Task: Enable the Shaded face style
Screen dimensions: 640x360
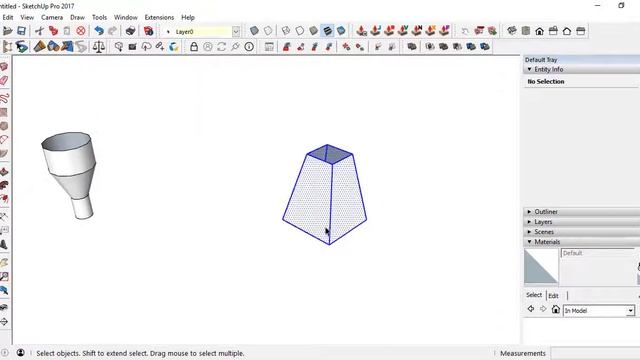Action: click(x=313, y=31)
